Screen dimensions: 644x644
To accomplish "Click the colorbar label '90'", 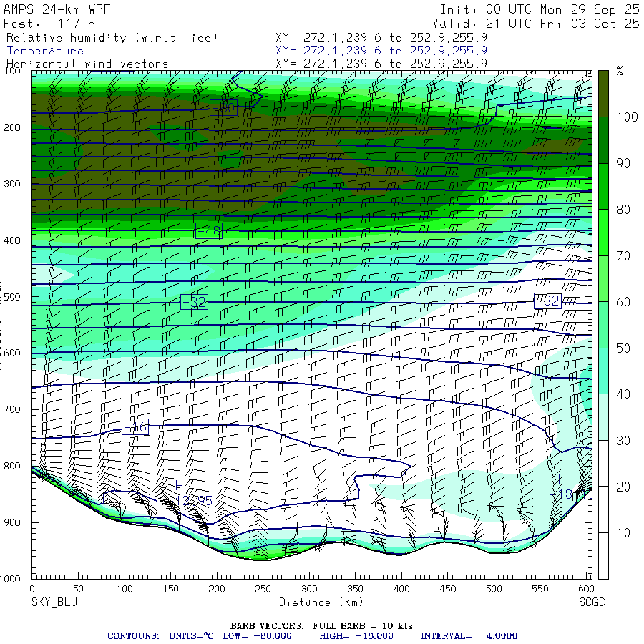I will [623, 163].
